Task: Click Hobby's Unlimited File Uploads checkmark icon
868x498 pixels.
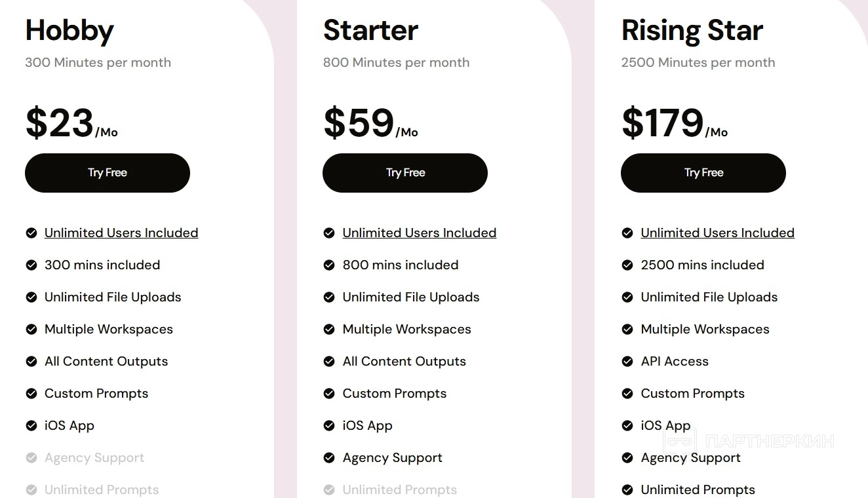Action: click(x=31, y=297)
